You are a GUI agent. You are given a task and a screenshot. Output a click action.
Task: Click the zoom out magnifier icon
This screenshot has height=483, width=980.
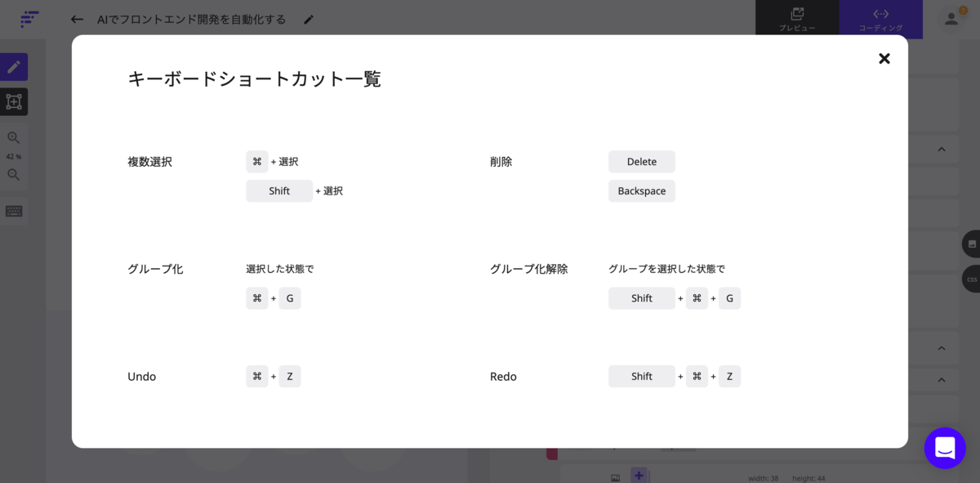[x=14, y=173]
